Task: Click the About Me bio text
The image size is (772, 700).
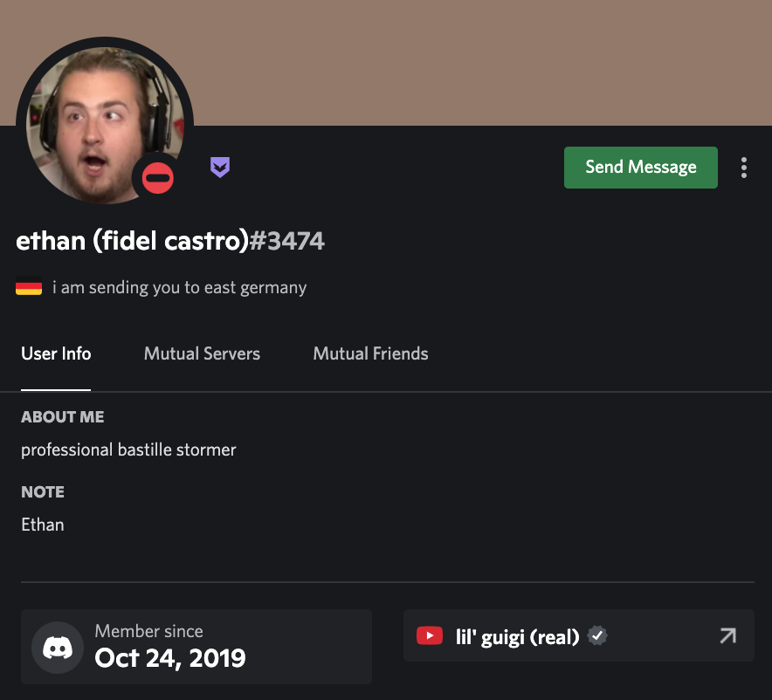Action: coord(128,450)
